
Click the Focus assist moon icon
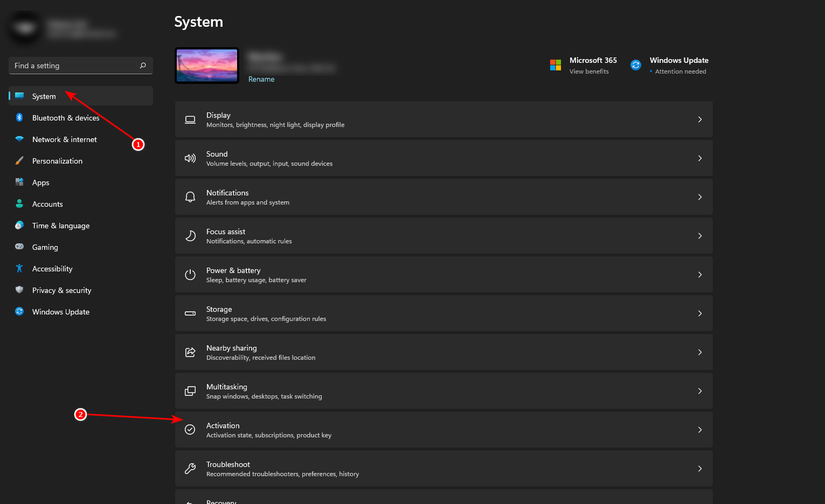[190, 236]
